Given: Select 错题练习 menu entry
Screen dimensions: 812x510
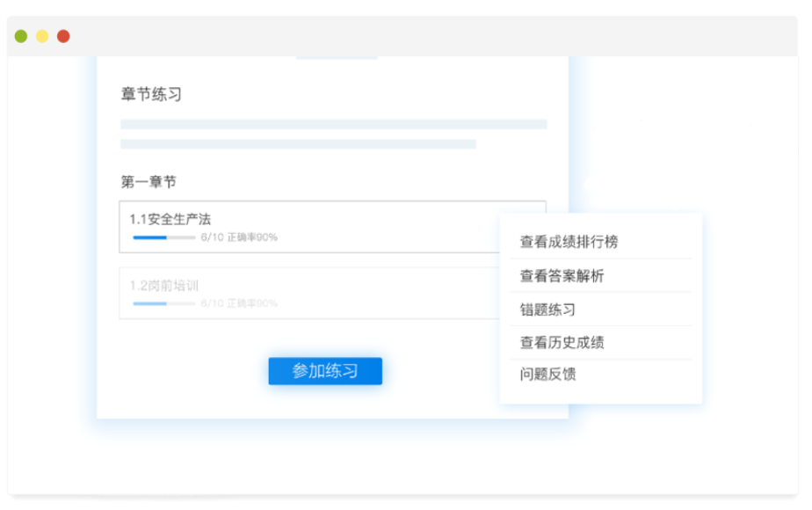Looking at the screenshot, I should (548, 310).
